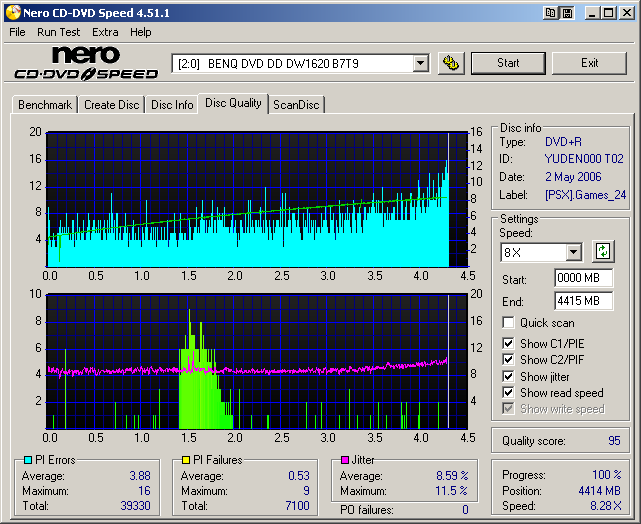This screenshot has width=641, height=524.
Task: Click the cyan PI Errors legend square
Action: (26, 460)
